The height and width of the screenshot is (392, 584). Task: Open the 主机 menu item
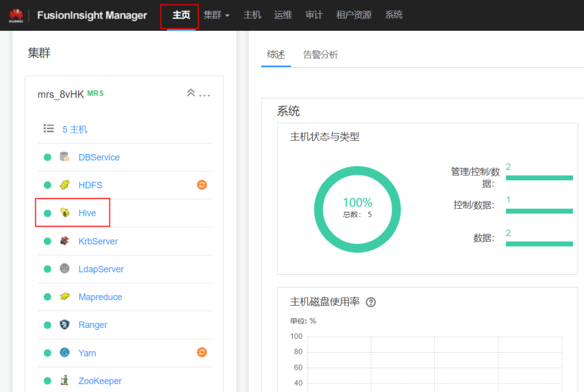point(252,15)
